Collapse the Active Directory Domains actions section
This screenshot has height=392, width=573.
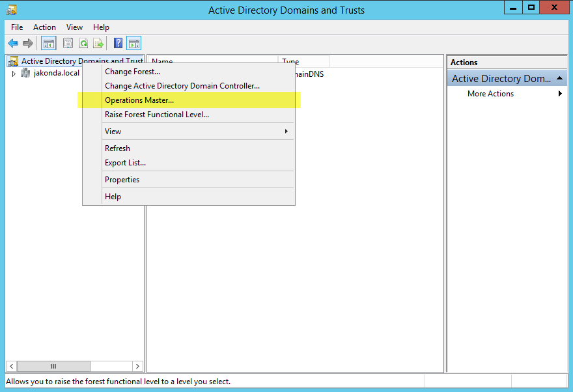coord(561,79)
